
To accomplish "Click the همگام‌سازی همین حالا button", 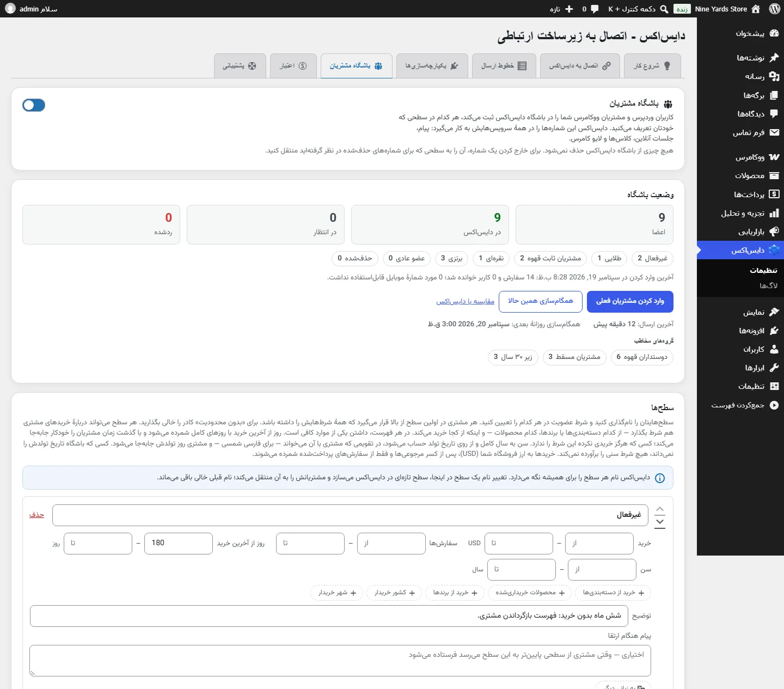I will coord(541,301).
